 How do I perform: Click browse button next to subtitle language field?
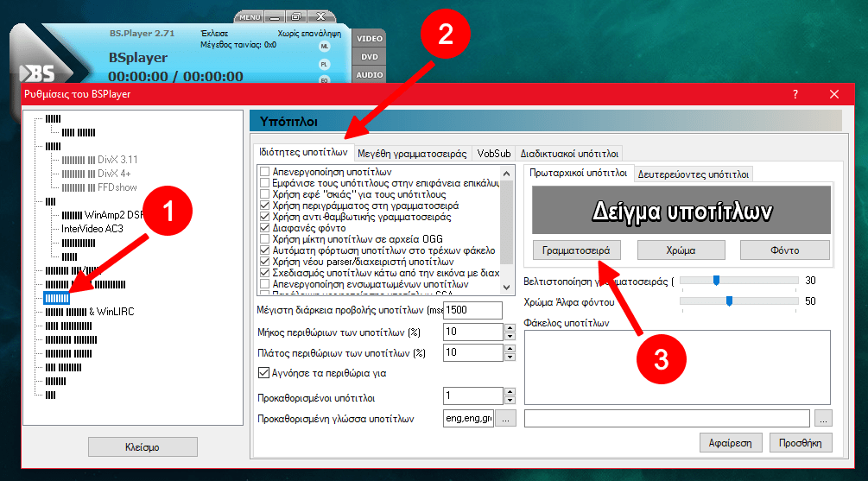point(506,419)
